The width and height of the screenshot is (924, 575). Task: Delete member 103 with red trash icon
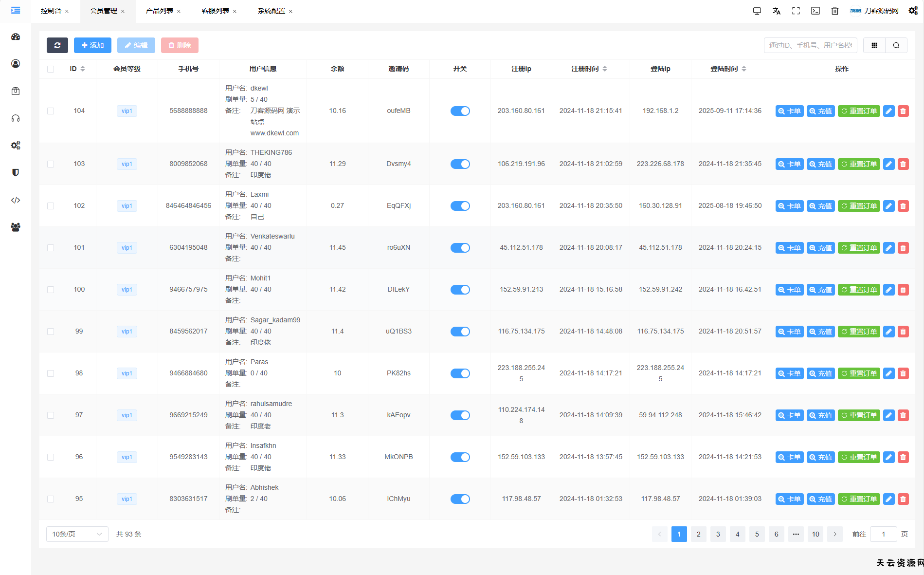(903, 164)
